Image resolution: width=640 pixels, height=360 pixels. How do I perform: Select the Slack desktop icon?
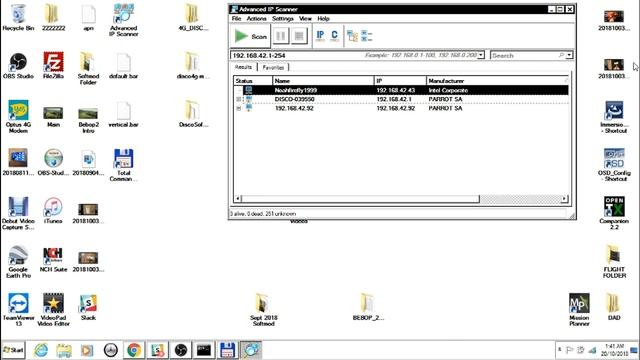pos(88,307)
